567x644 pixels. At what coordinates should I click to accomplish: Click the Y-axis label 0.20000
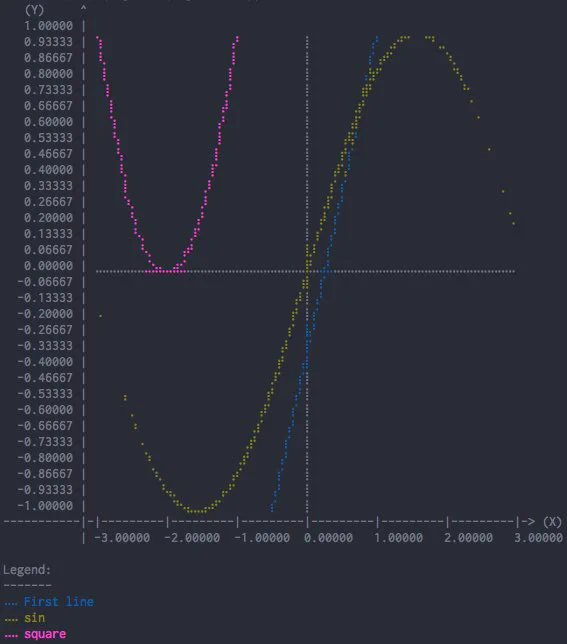point(48,218)
